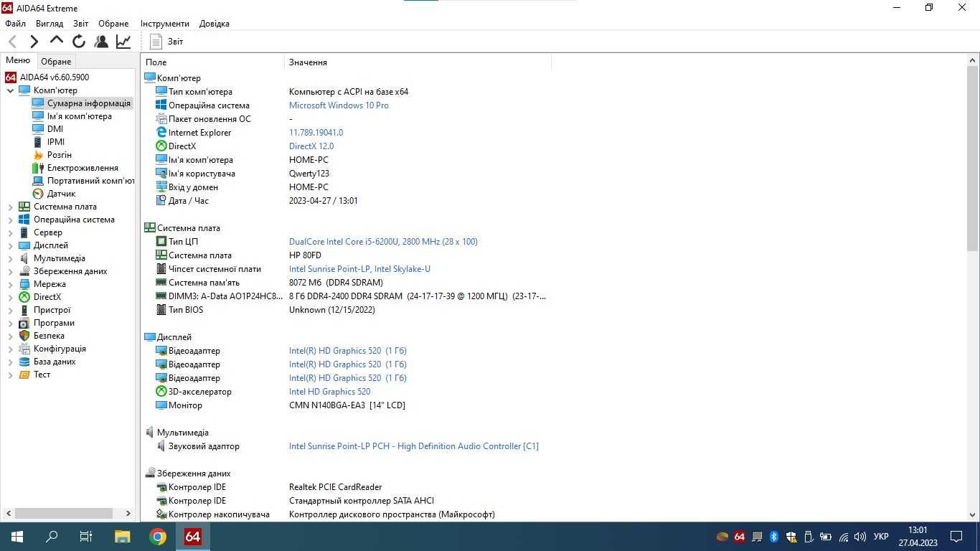Open the notification center icon

coord(956,537)
